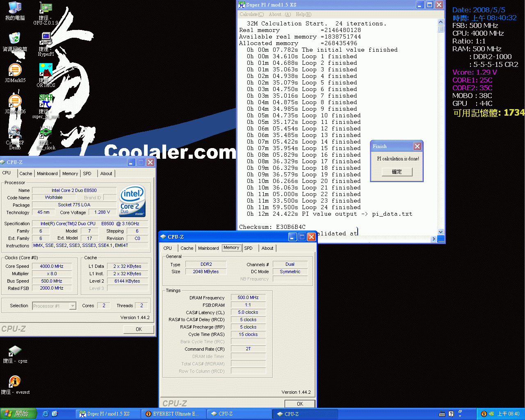Click the Super PI vertical scrollbar up arrow
The height and width of the screenshot is (420, 525).
point(441,22)
